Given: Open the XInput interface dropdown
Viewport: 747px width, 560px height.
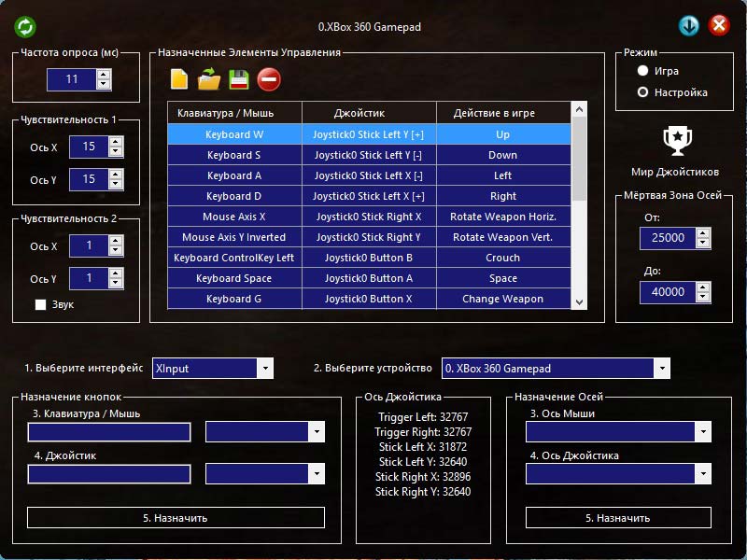Looking at the screenshot, I should point(265,369).
